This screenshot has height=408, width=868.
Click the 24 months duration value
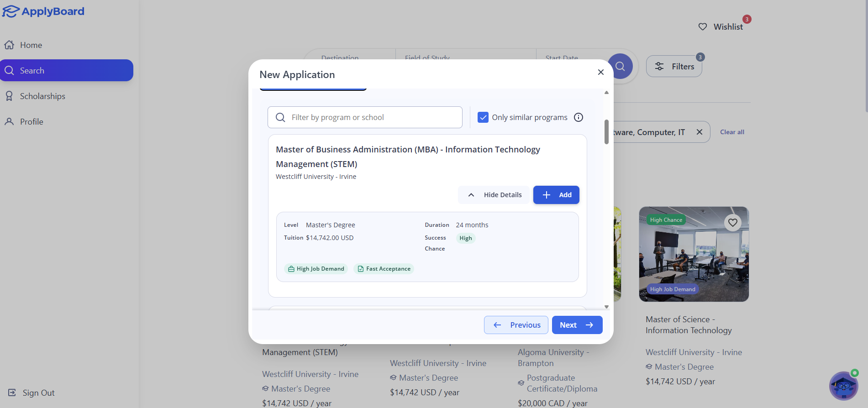(472, 225)
